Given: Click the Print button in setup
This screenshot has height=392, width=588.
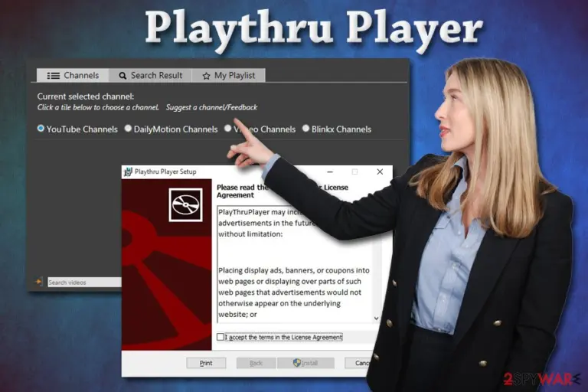Looking at the screenshot, I should [x=206, y=363].
